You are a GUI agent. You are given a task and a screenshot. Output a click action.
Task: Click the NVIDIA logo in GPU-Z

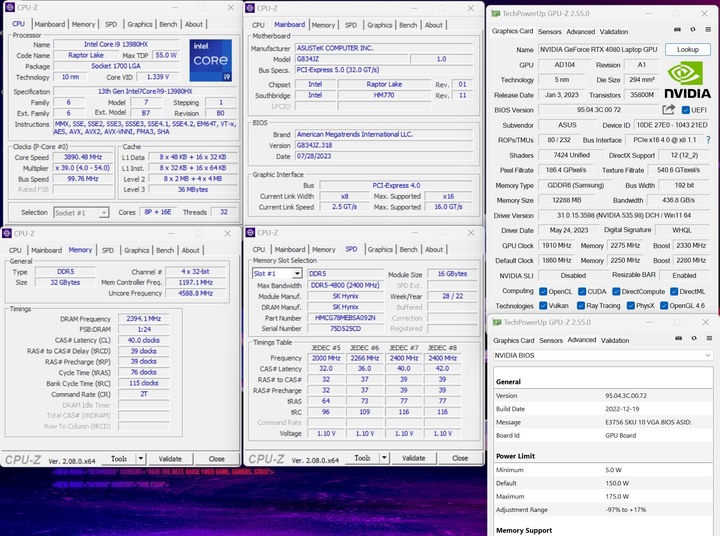(687, 79)
